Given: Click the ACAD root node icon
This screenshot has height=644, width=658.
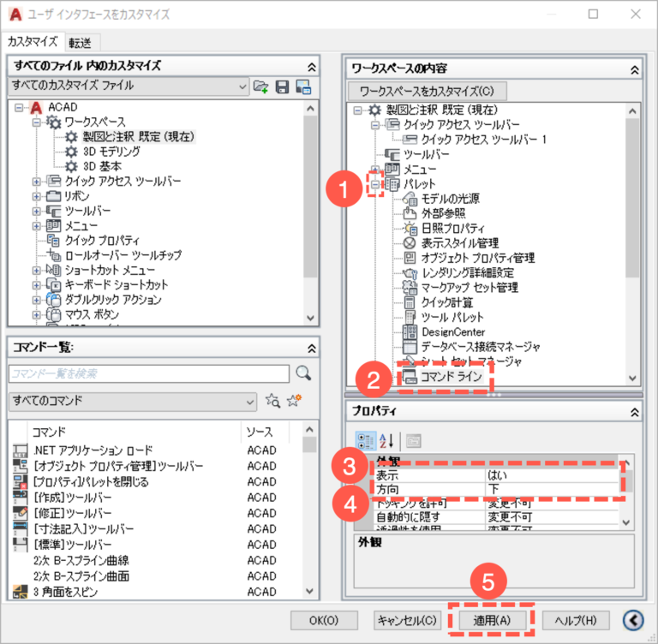Looking at the screenshot, I should click(37, 107).
